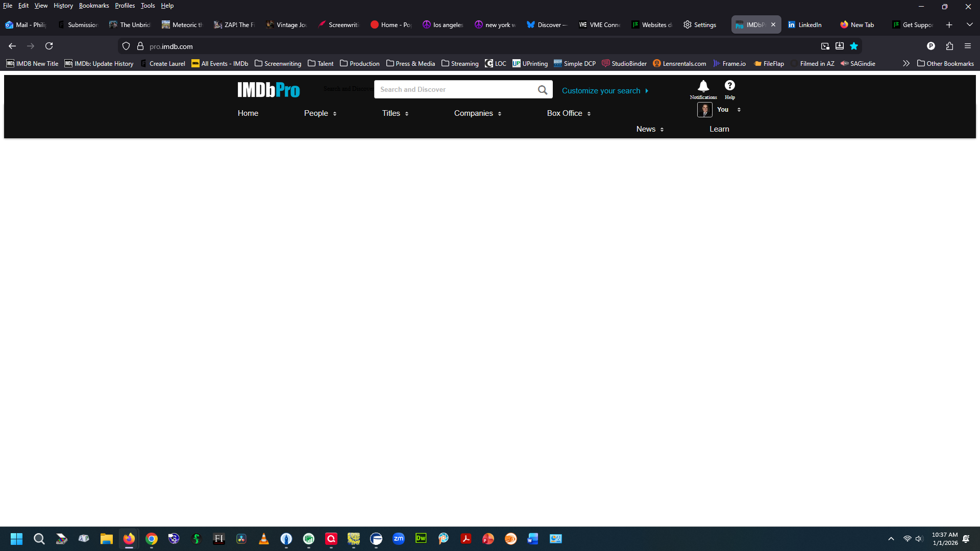Open the Bookmarks menu in the menu bar
Viewport: 980px width, 551px height.
pyautogui.click(x=94, y=6)
